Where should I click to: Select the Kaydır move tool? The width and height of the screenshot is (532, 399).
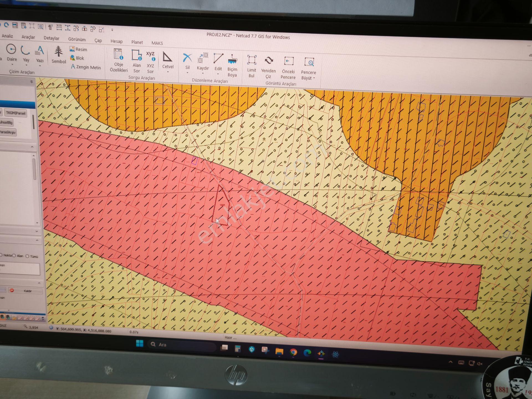coord(203,62)
